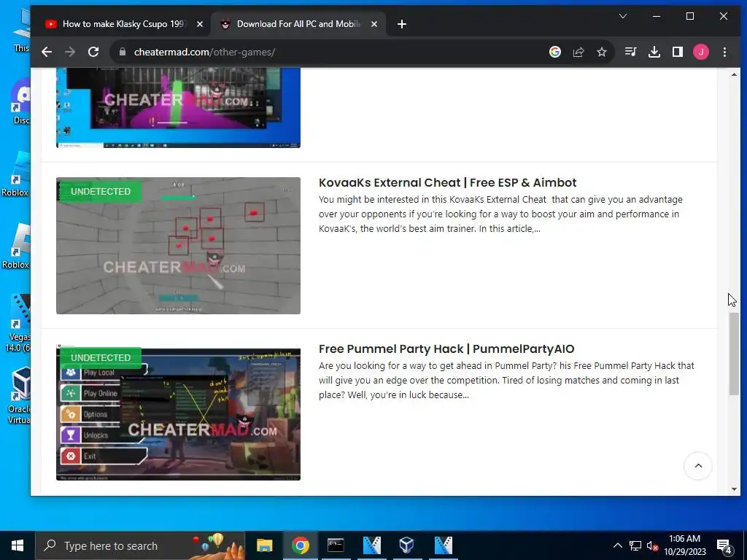Click the scrollbar up arrow
This screenshot has height=560, width=747.
[x=734, y=74]
